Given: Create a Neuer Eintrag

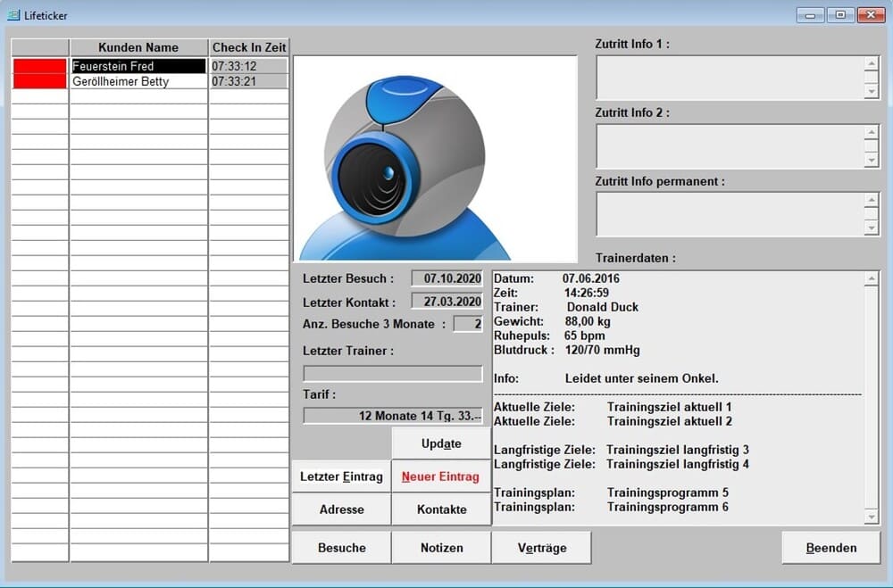Looking at the screenshot, I should tap(440, 476).
